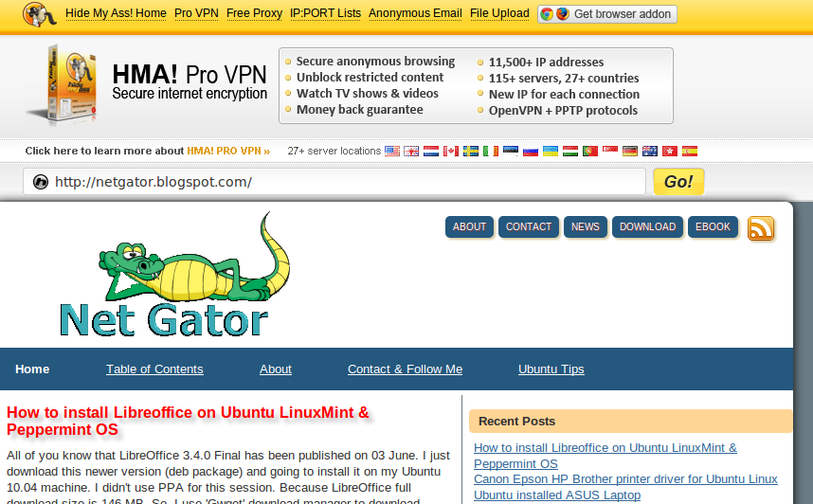Click the HMA Pro VPN box image
The image size is (813, 504).
point(63,84)
